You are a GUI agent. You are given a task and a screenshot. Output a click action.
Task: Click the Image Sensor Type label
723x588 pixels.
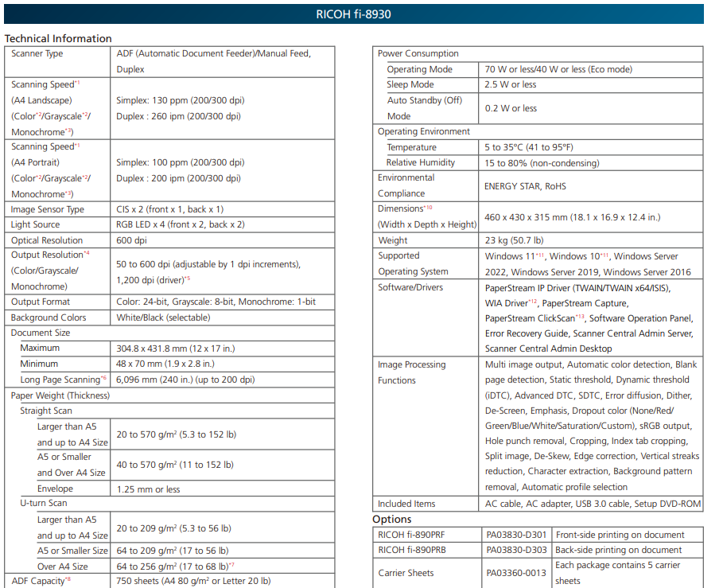coord(48,209)
